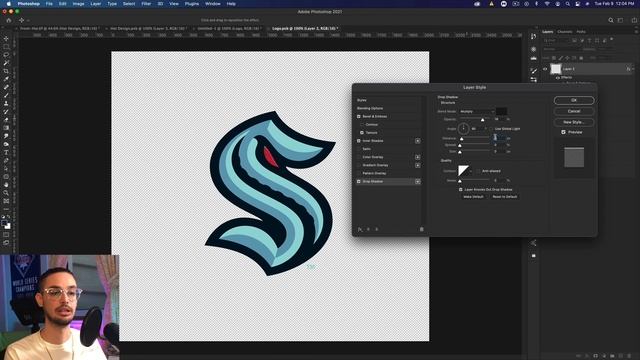Screen dimensions: 640x360
Task: Switch to the Paths tab
Action: pyautogui.click(x=581, y=31)
